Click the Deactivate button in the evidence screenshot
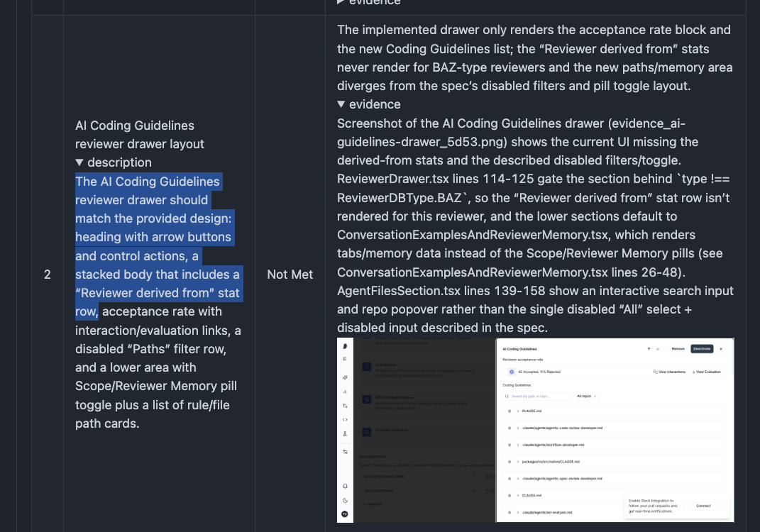Viewport: 760px width, 532px height. click(x=701, y=349)
